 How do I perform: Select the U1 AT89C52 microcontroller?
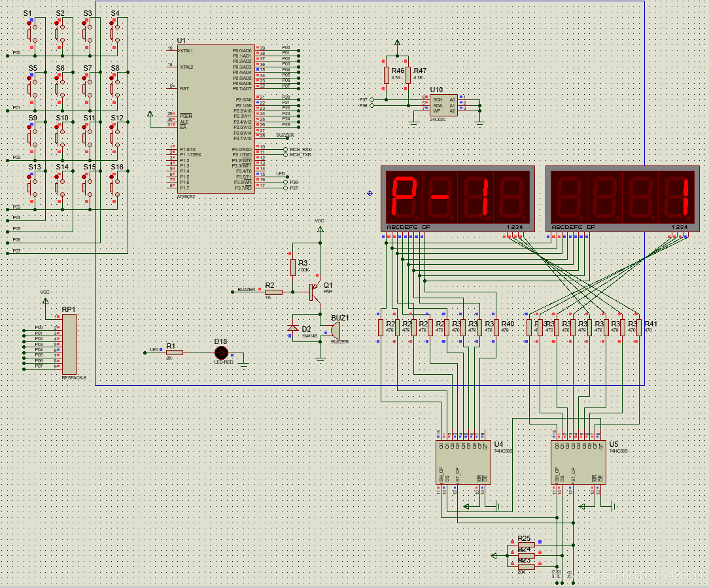point(216,119)
